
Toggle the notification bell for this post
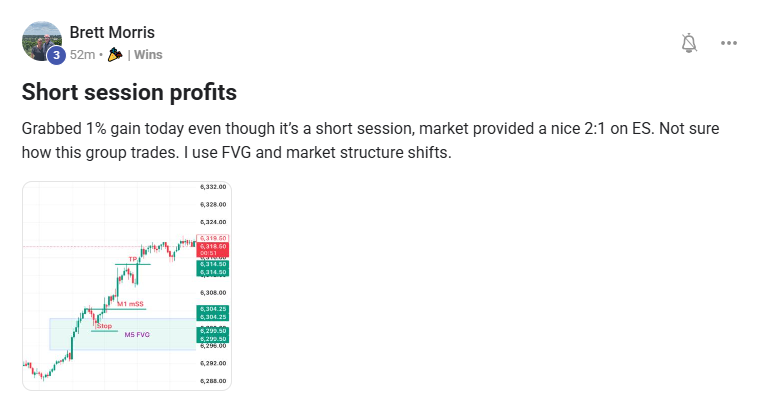(x=689, y=43)
